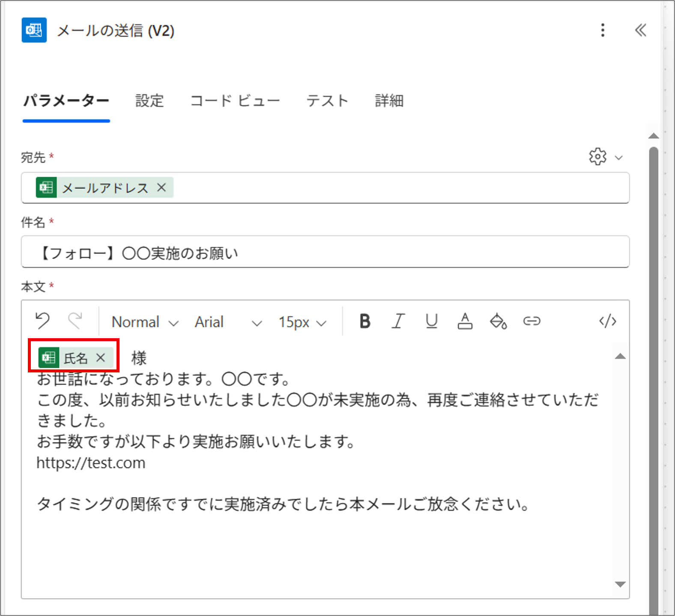Toggle underline formatting
Viewport: 675px width, 616px height.
432,321
